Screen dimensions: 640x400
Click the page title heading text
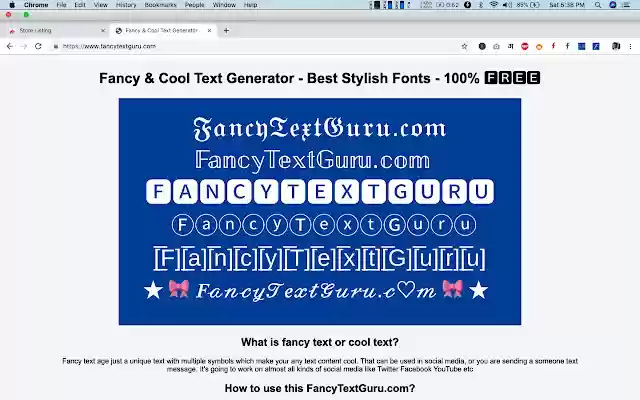pos(320,78)
